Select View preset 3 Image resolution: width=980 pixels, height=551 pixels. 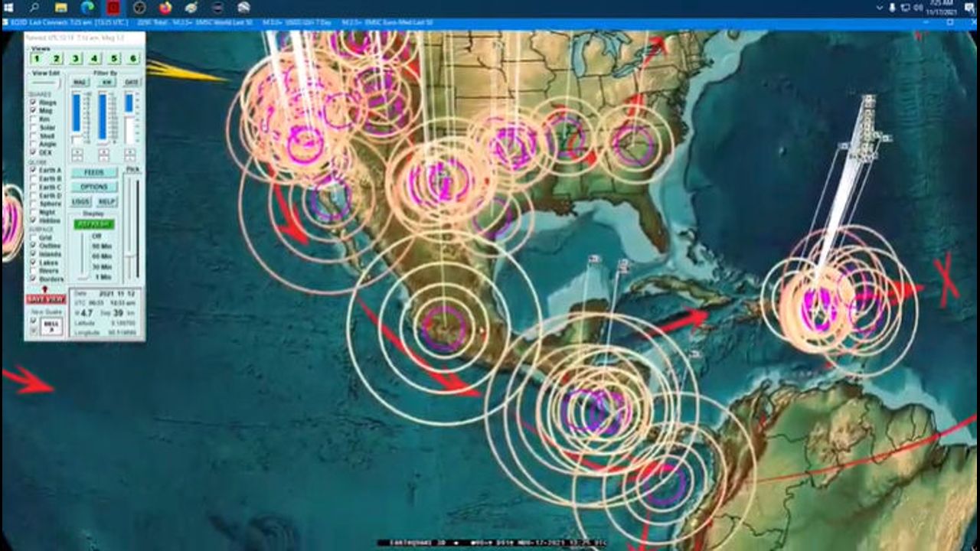pos(75,57)
